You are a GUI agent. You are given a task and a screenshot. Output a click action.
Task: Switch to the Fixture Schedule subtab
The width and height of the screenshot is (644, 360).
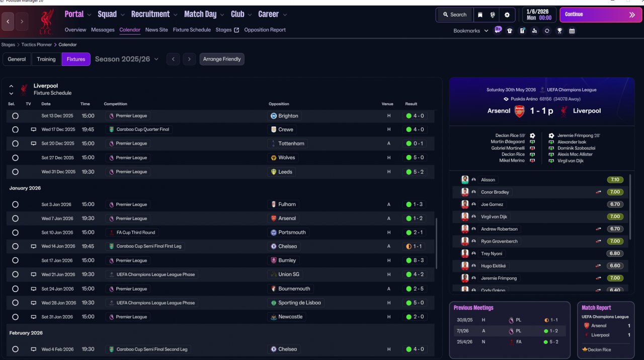point(192,30)
